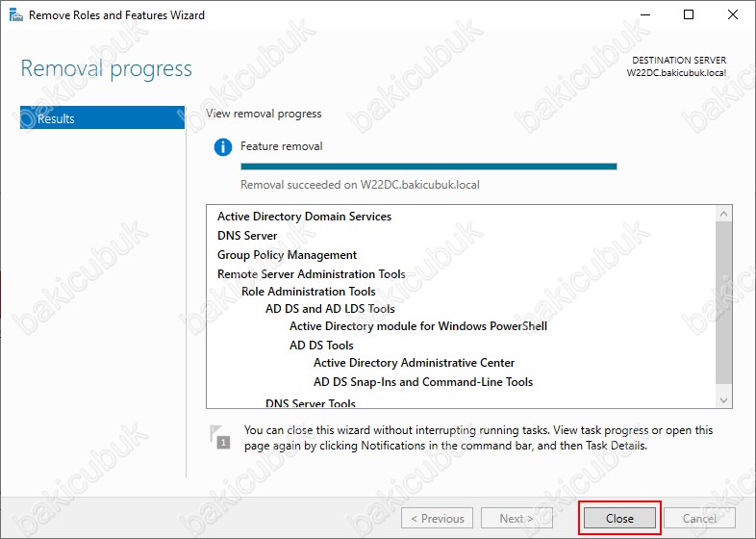Select the Results step in sidebar

(102, 118)
